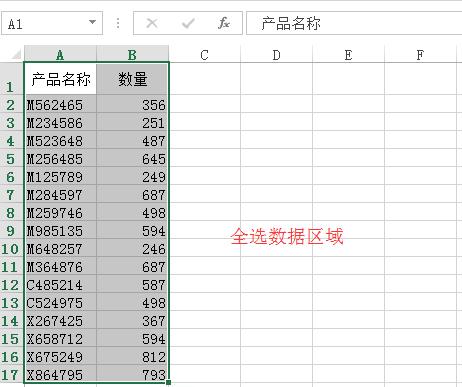Click cell X267425
The height and width of the screenshot is (387, 462).
(x=60, y=320)
